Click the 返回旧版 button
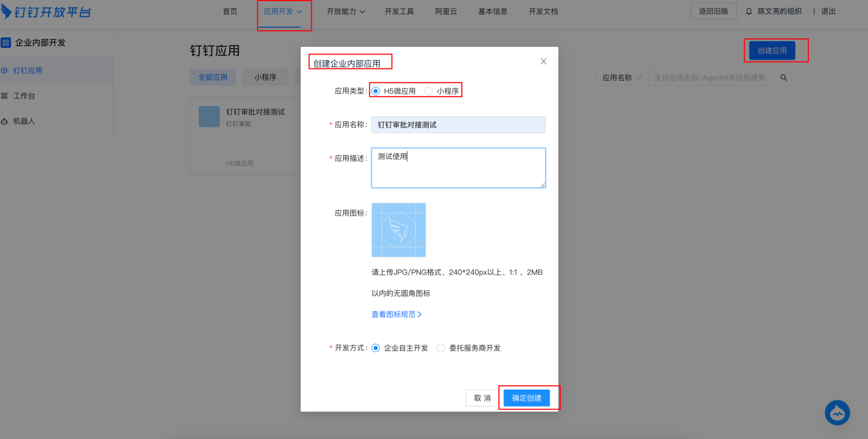The image size is (868, 439). 713,11
